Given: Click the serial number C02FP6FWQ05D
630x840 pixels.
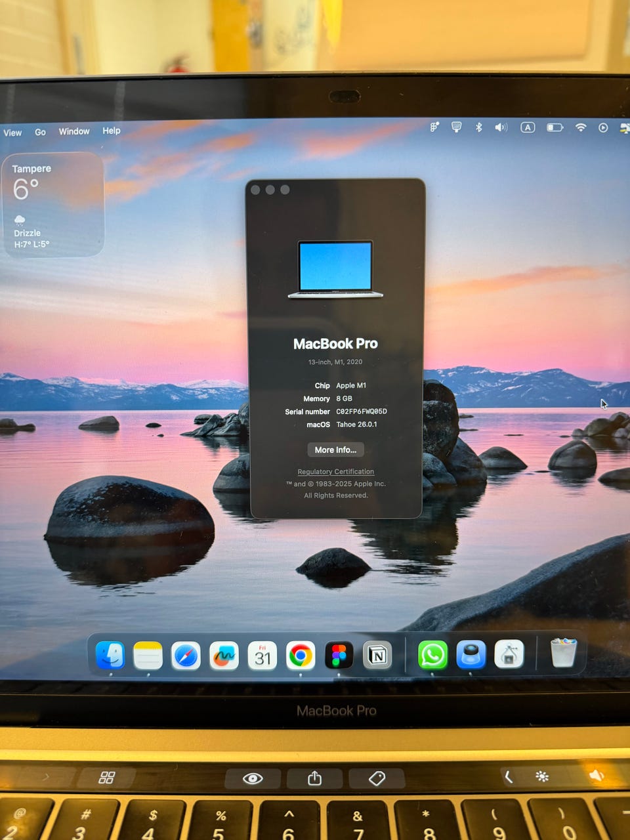Looking at the screenshot, I should (x=362, y=411).
